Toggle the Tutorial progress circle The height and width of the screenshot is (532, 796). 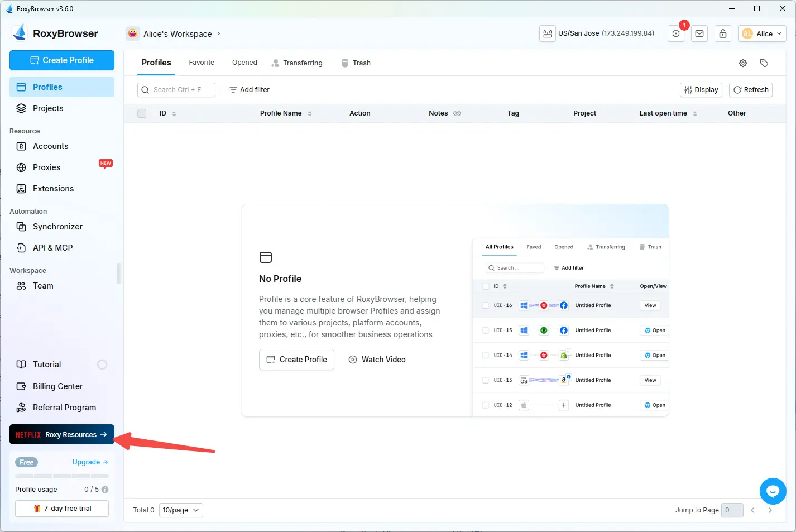click(x=102, y=365)
